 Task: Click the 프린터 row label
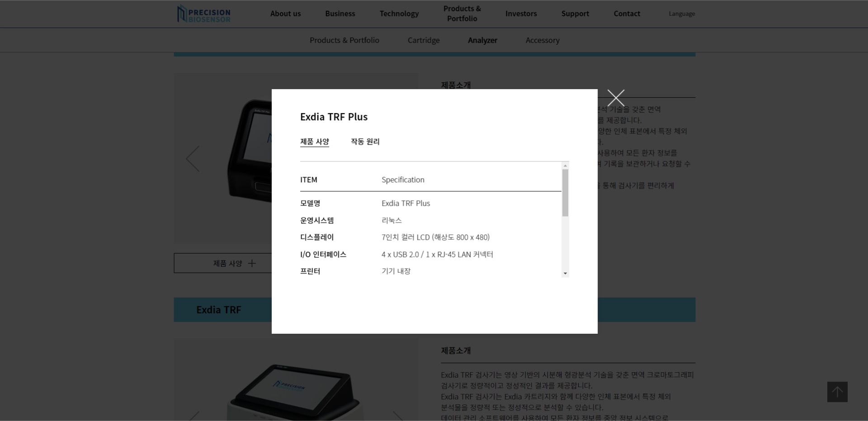pos(310,271)
